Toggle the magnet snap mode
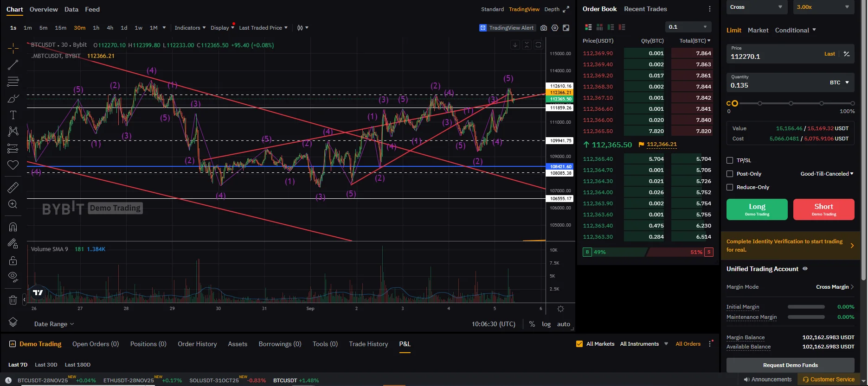 [13, 227]
